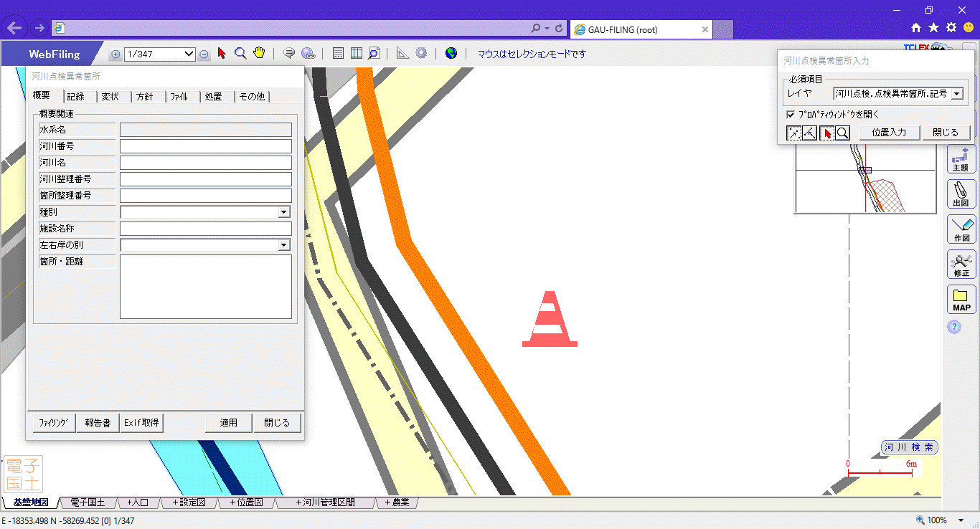Toggle プロパティウィンドウを開く checkbox

[791, 115]
